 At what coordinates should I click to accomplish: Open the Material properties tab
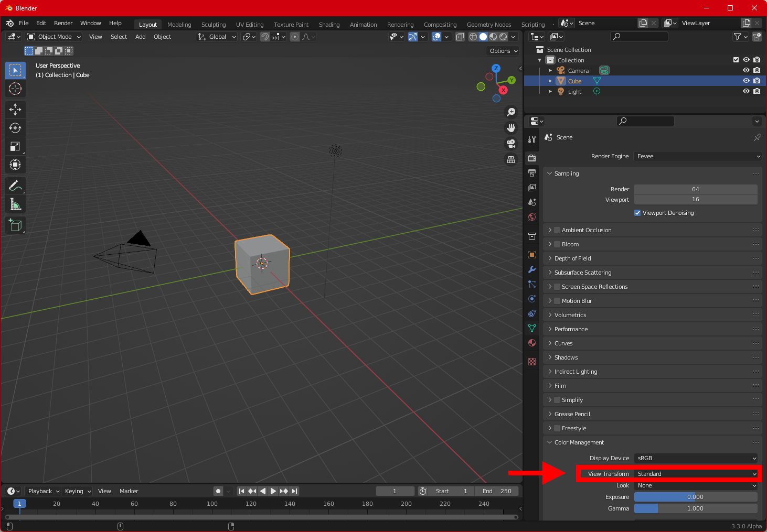532,343
